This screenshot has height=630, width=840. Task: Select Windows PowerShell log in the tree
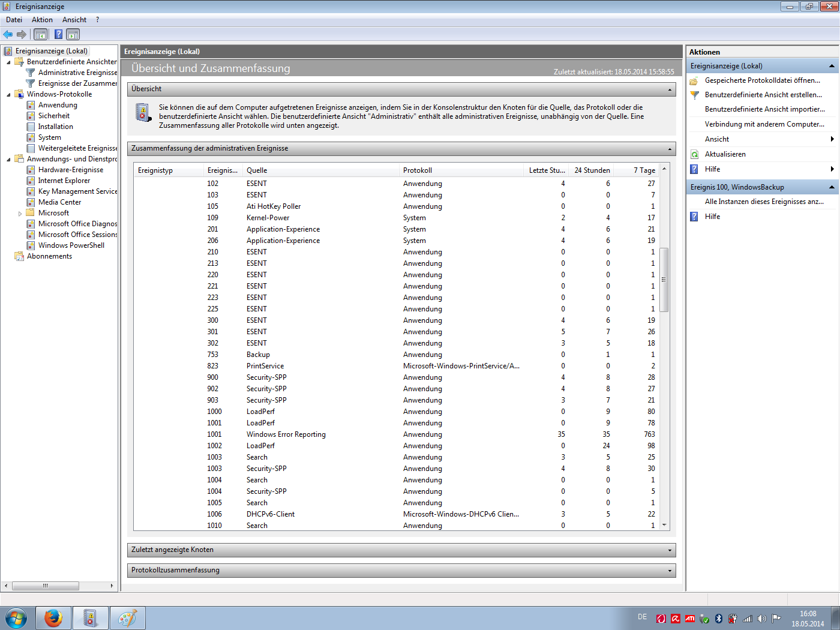point(71,245)
